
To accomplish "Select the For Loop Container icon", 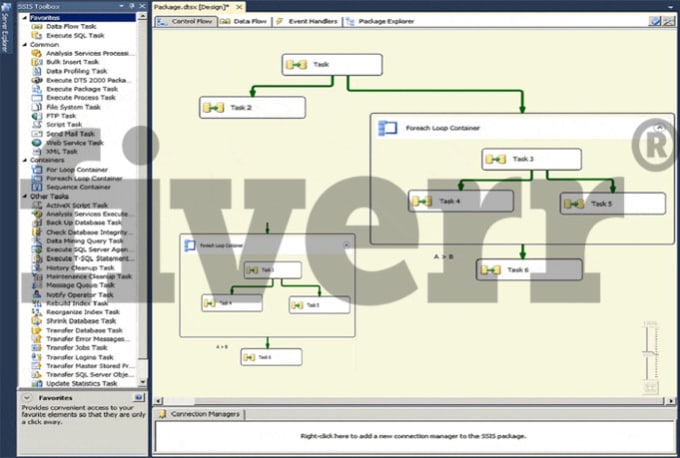I will tap(37, 170).
